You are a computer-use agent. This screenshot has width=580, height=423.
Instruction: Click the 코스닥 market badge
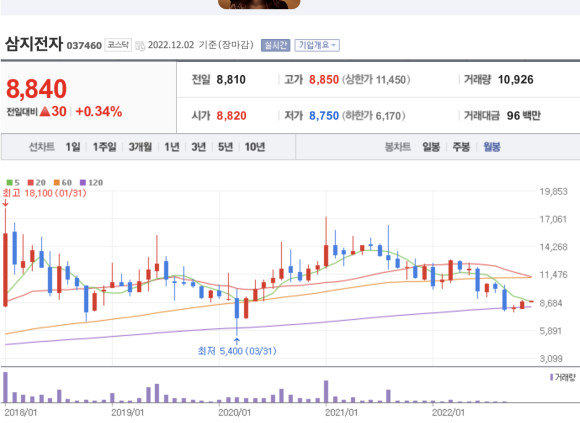pyautogui.click(x=118, y=45)
